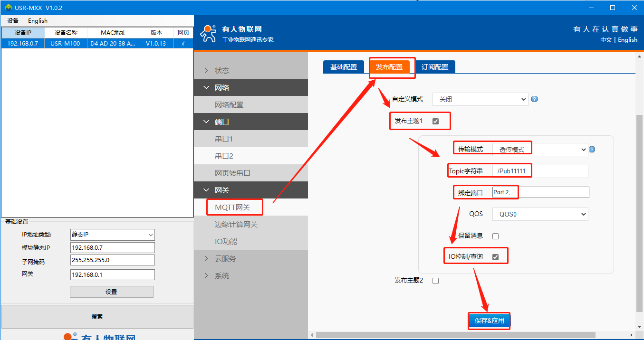Switch to the 订阅配置 tab
This screenshot has width=644, height=340.
click(435, 67)
